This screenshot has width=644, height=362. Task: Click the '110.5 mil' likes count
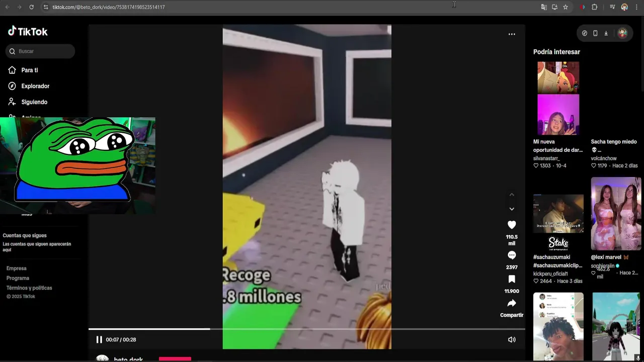[512, 240]
